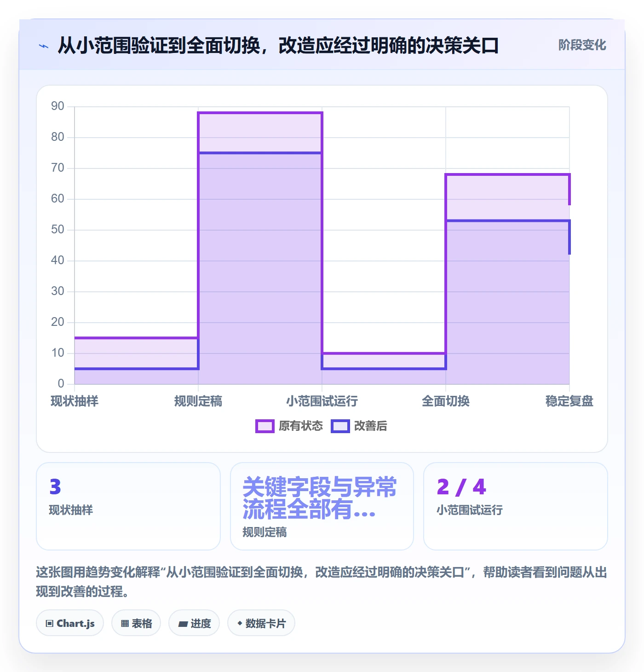This screenshot has height=672, width=644.
Task: Open the 小范围试运行 card showing 2 / 4
Action: pyautogui.click(x=516, y=506)
